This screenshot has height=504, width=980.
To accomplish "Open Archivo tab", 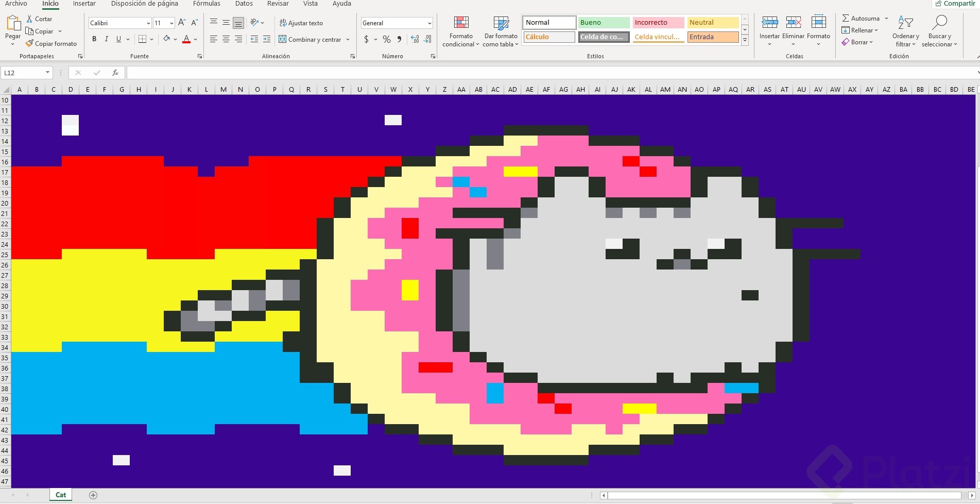I will (x=16, y=4).
